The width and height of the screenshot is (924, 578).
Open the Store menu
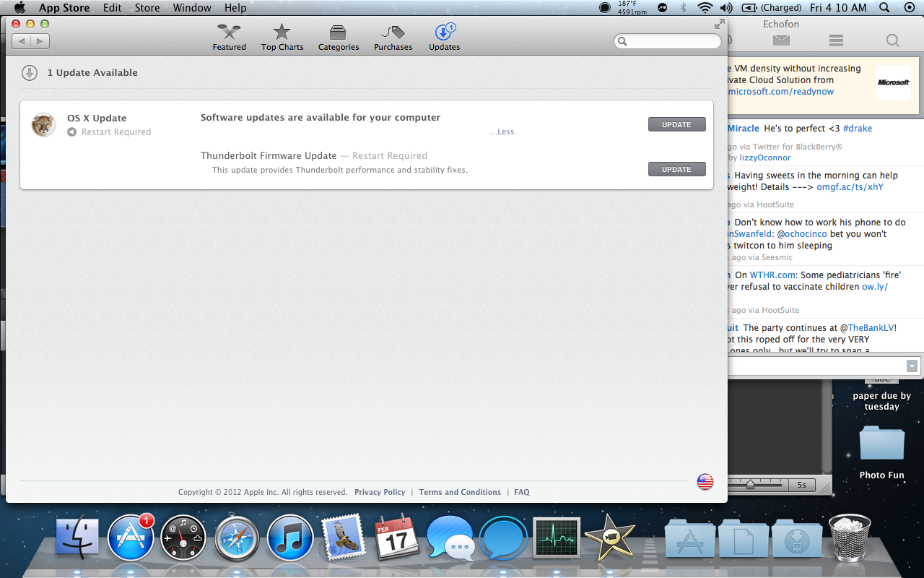click(x=147, y=8)
